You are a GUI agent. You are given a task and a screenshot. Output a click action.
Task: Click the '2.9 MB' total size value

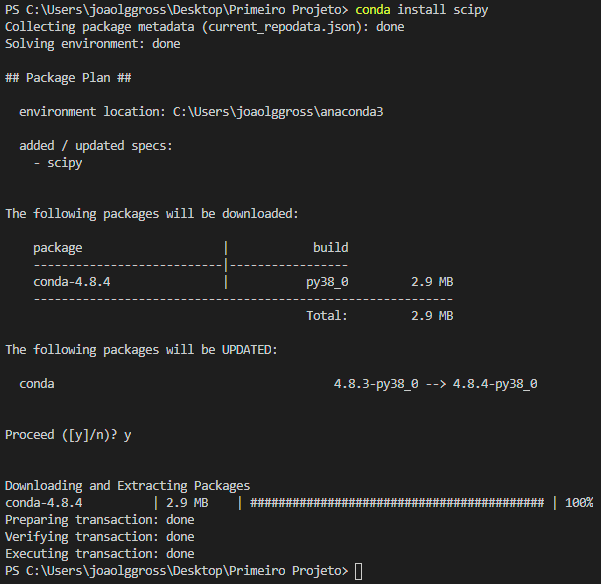pyautogui.click(x=432, y=316)
